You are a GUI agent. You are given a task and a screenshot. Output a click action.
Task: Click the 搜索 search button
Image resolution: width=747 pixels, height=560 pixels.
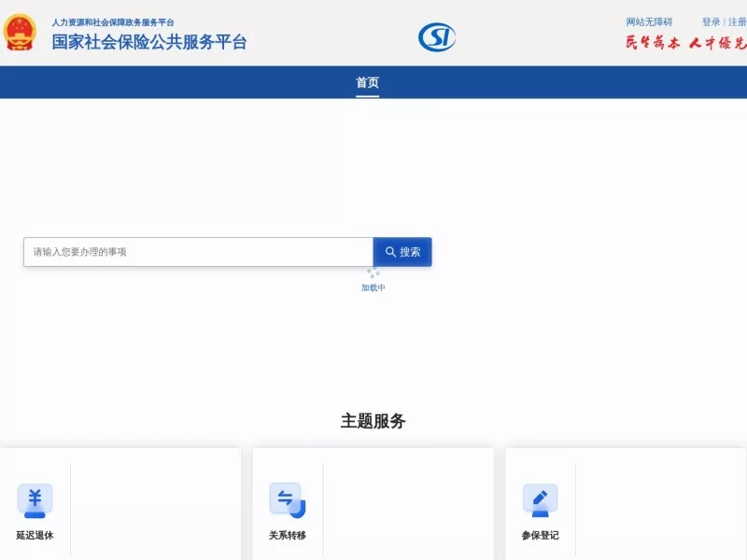click(x=402, y=252)
